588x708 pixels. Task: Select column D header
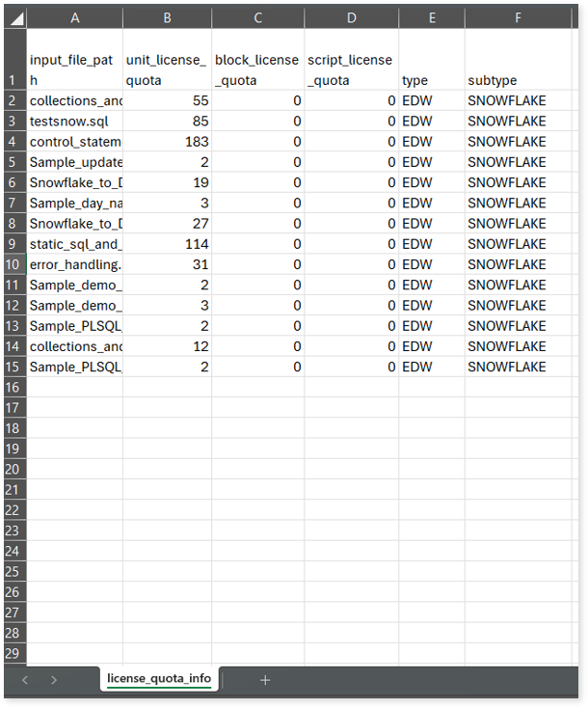(x=351, y=17)
